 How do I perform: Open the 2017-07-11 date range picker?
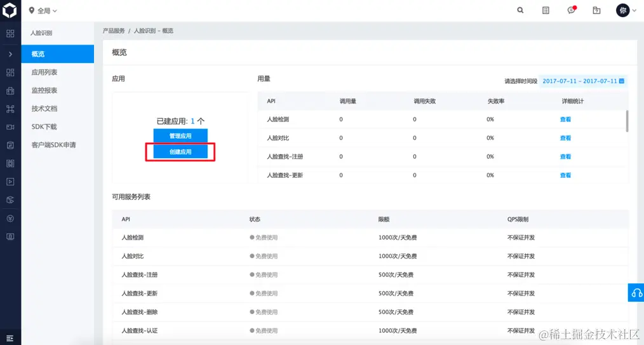click(583, 81)
